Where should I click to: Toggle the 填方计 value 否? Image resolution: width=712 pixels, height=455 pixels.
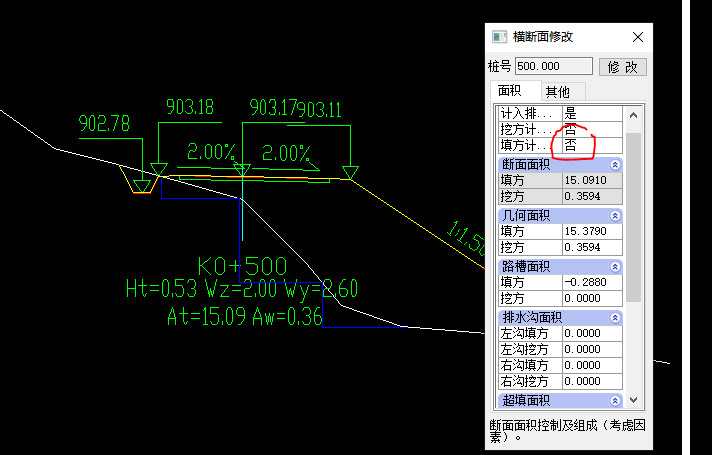click(590, 146)
